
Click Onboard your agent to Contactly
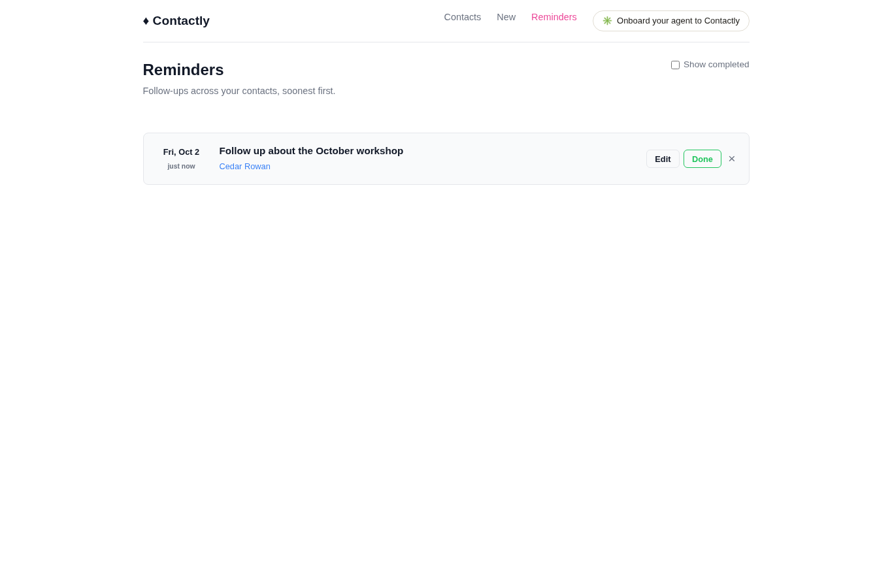click(x=670, y=21)
